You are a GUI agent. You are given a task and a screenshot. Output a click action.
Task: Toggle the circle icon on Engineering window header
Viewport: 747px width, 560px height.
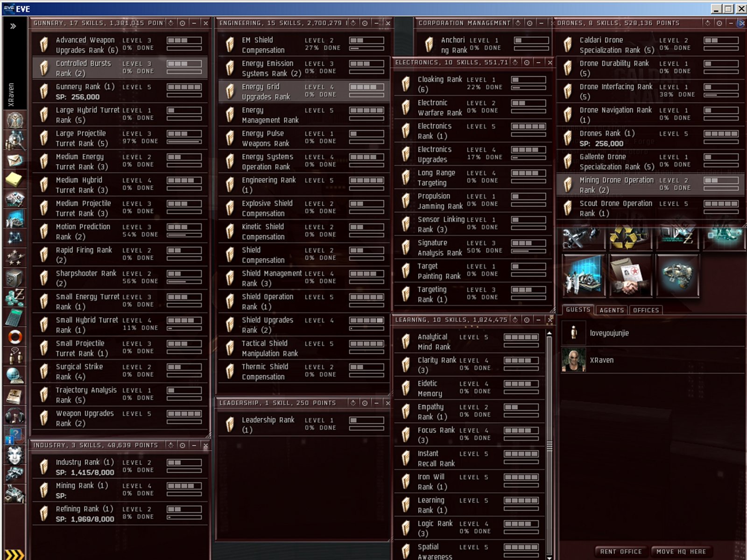365,23
